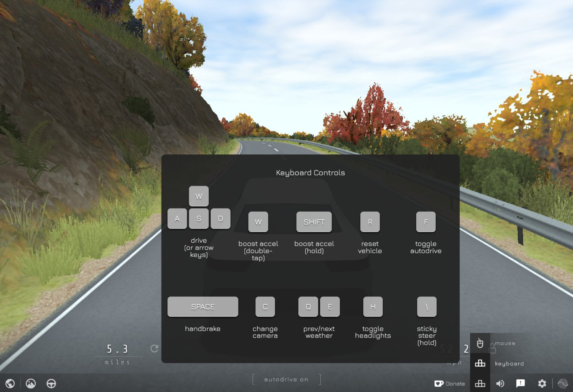
Task: Open scenery settings via the landscape icon
Action: click(x=31, y=383)
